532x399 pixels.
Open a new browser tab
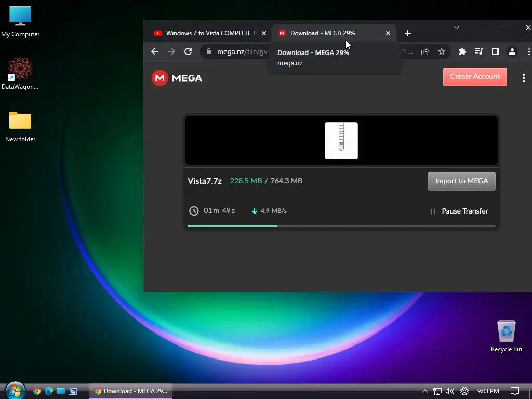coord(408,33)
